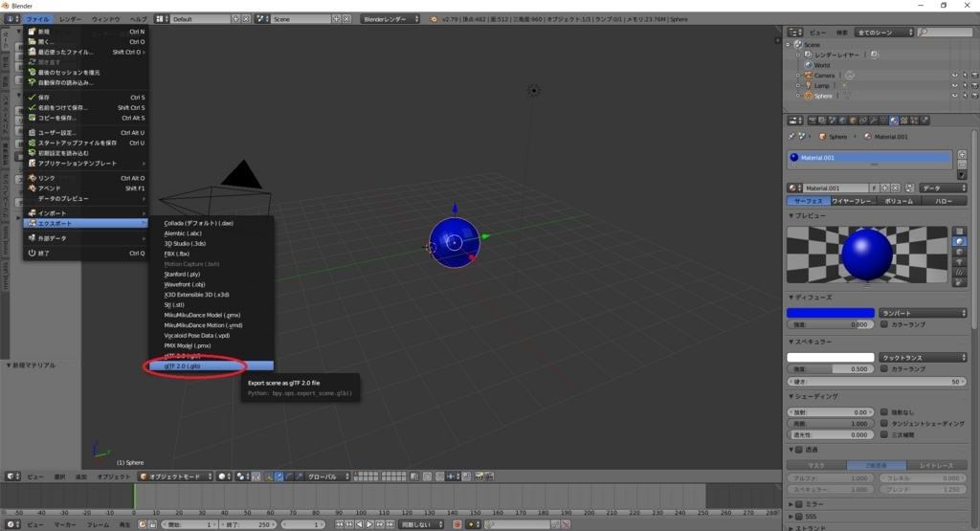Select the Render properties tab icon
Image resolution: width=980 pixels, height=531 pixels.
(x=812, y=121)
